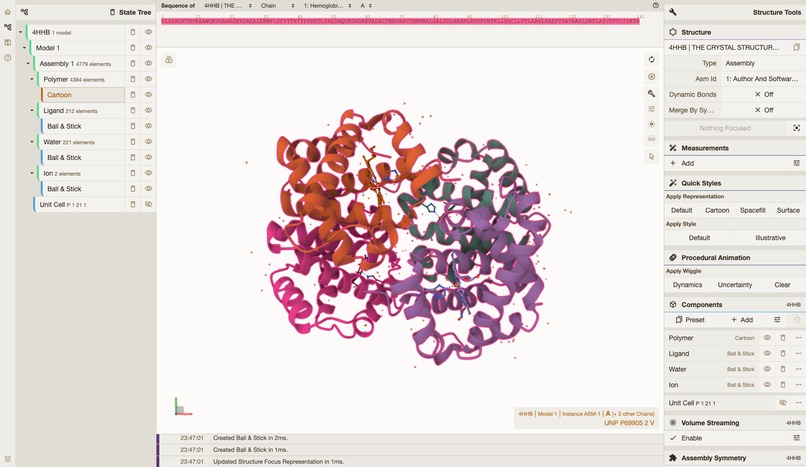Collapse the Components section header
This screenshot has height=467, width=806.
coord(735,305)
